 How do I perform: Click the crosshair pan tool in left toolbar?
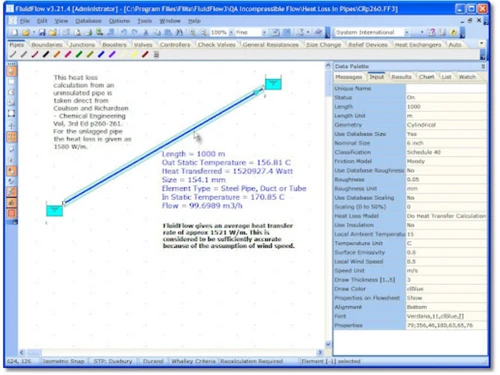pos(12,126)
